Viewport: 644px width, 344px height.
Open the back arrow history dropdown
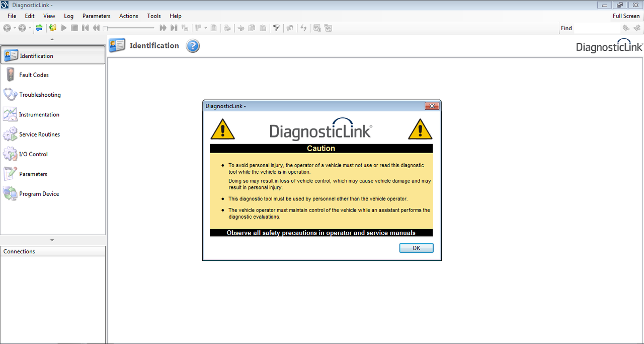(15, 28)
